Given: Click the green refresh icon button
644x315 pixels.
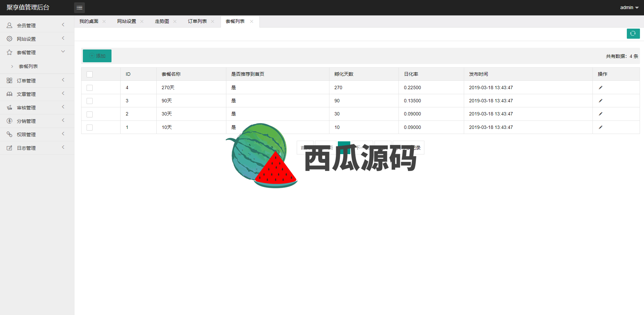Looking at the screenshot, I should click(x=633, y=33).
